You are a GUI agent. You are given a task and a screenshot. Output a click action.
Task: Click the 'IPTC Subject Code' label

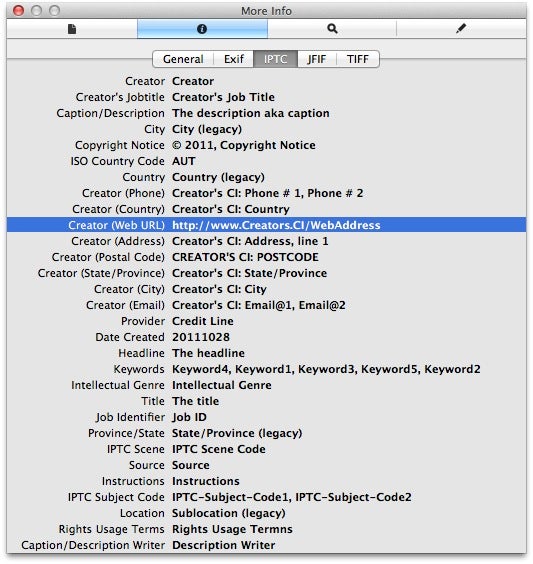(116, 497)
